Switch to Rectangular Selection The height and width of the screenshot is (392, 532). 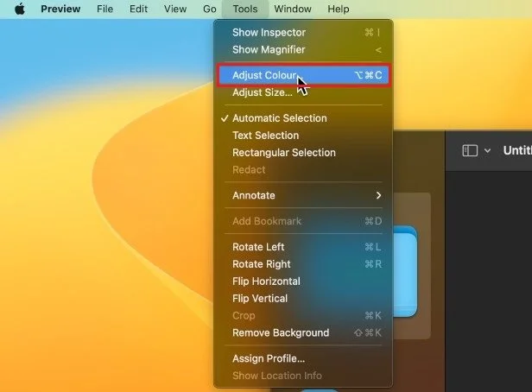coord(304,153)
